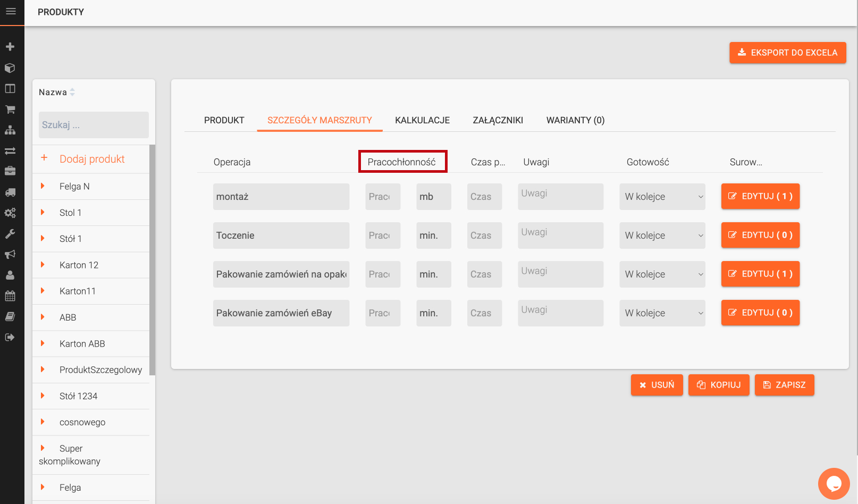Click the truck icon in the sidebar
This screenshot has width=858, height=504.
point(10,192)
